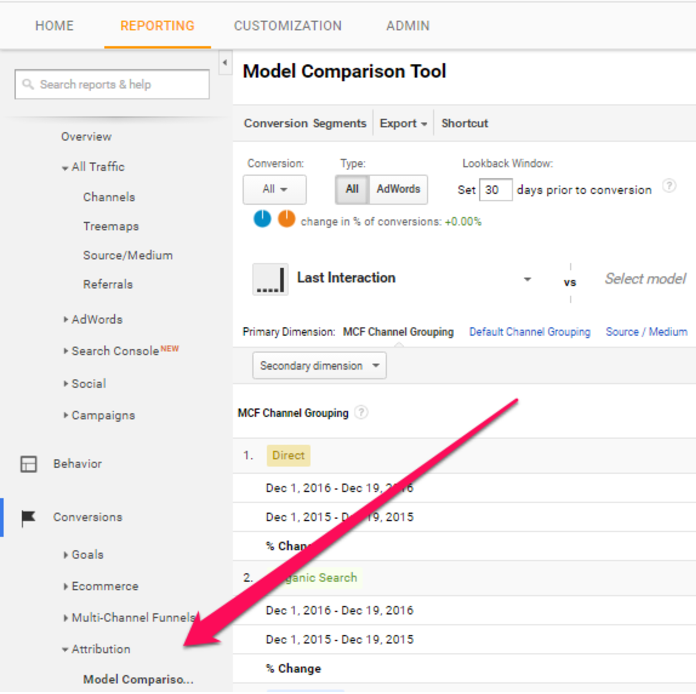Click the Shortcut button

(x=465, y=123)
